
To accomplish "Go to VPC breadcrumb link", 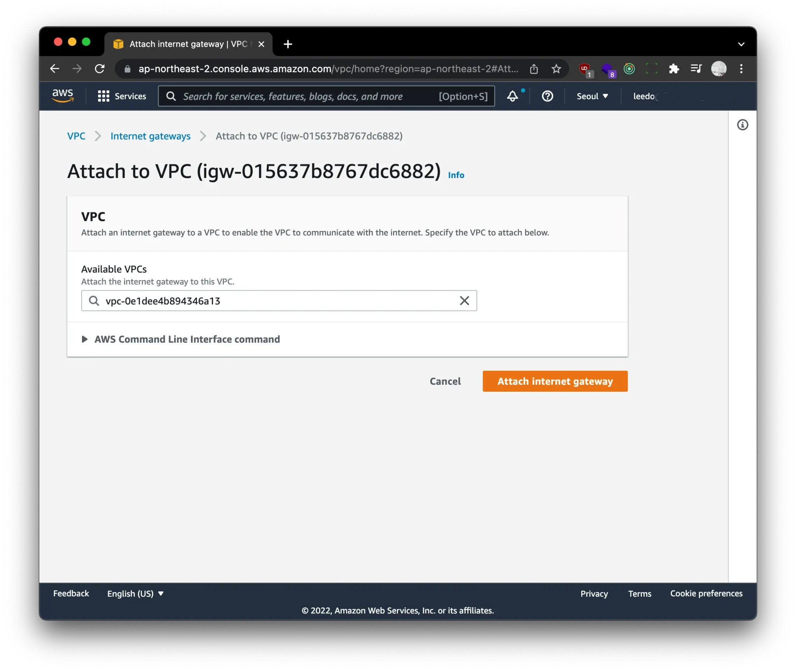I will pyautogui.click(x=76, y=136).
